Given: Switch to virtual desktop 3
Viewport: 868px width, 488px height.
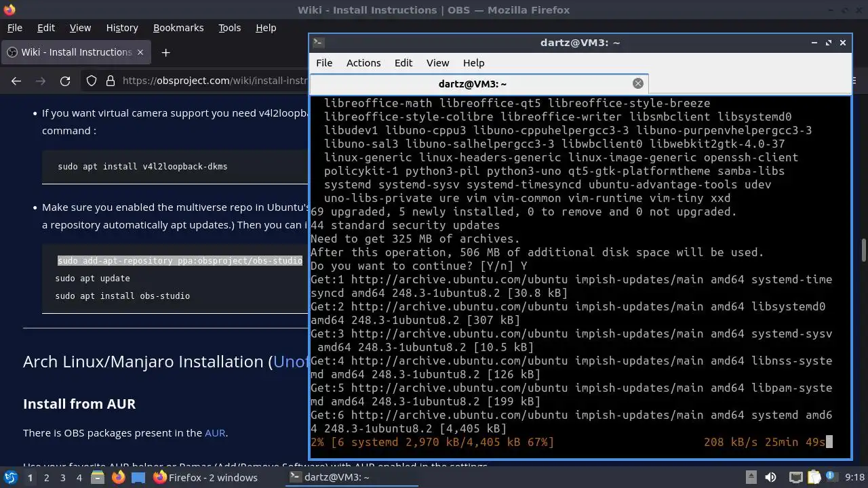Looking at the screenshot, I should click(62, 477).
